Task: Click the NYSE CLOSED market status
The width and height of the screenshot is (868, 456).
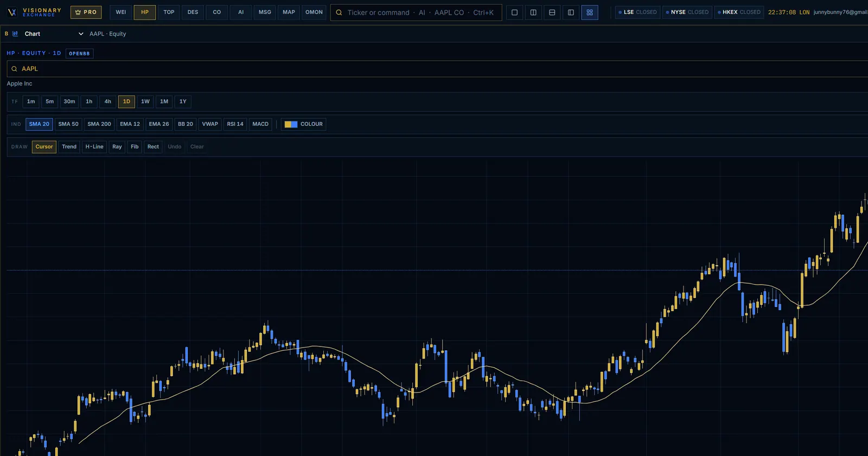Action: [687, 12]
